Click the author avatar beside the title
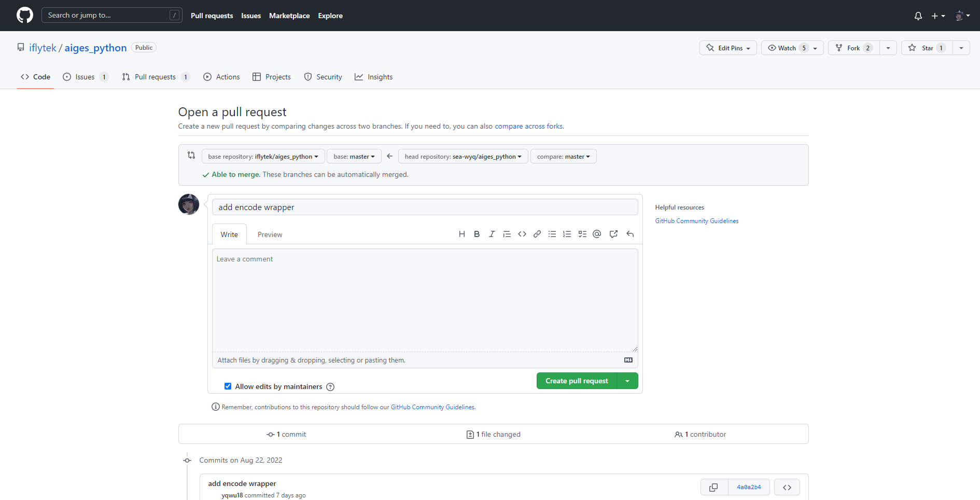The width and height of the screenshot is (980, 500). (189, 204)
